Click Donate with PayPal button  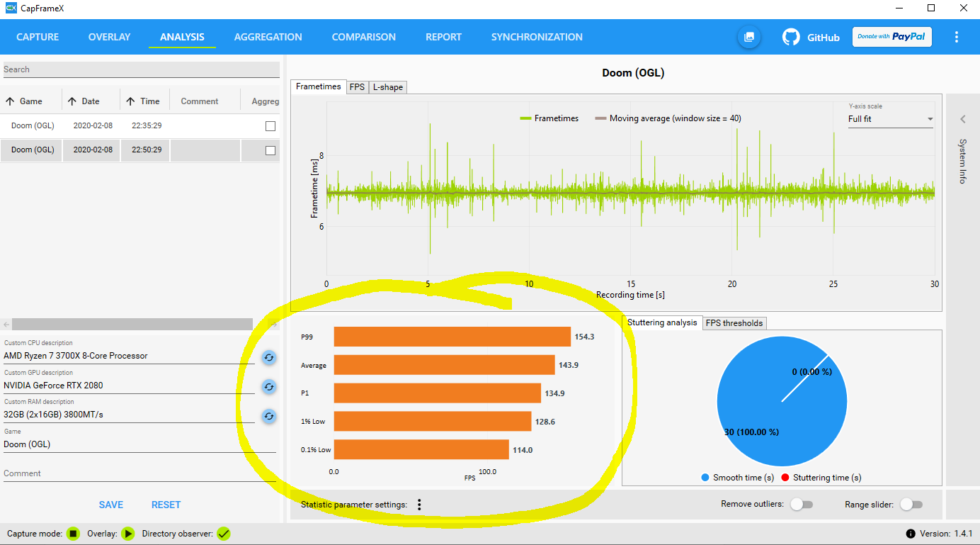pyautogui.click(x=892, y=37)
